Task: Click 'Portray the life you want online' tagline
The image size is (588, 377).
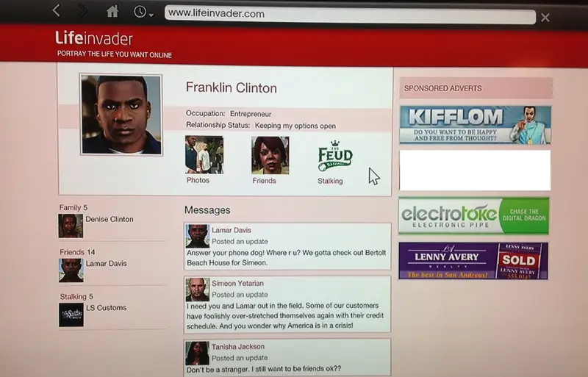Action: [115, 54]
